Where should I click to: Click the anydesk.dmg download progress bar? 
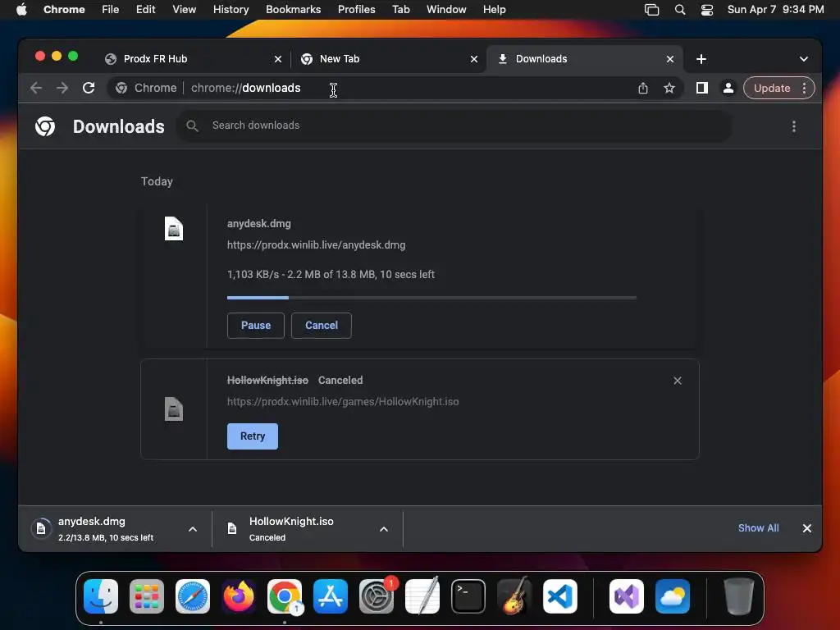point(431,297)
